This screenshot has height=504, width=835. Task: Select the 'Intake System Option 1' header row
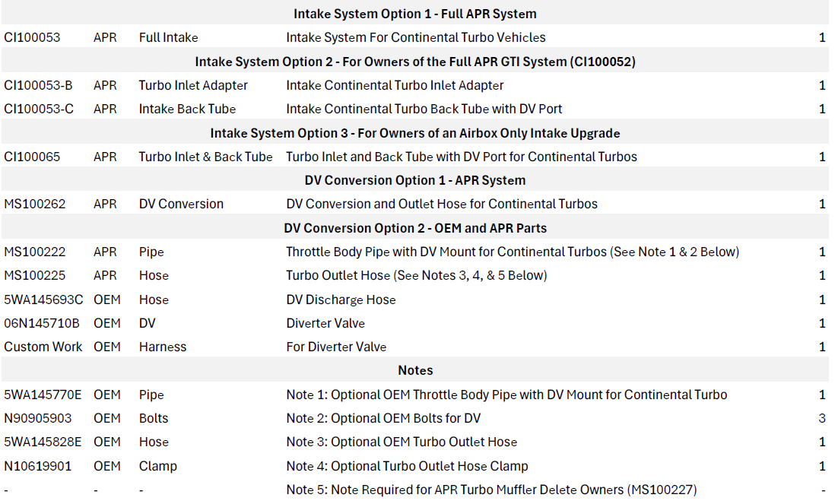tap(414, 14)
